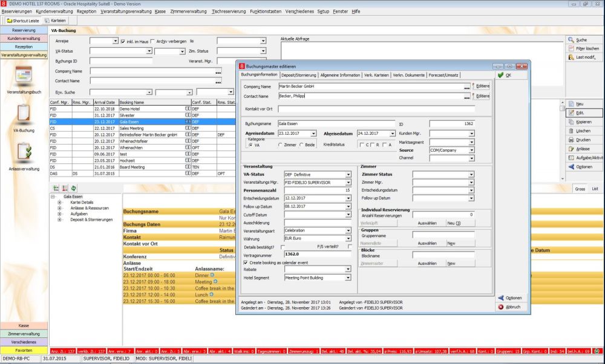Click the expand-tree icon above Gala Essen
The height and width of the screenshot is (364, 605).
point(56,188)
